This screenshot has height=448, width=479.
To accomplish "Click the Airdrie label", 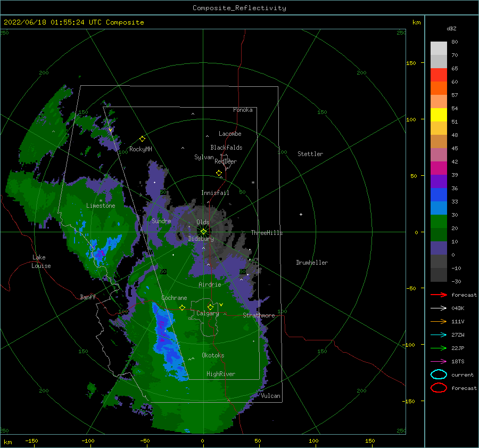I will tap(210, 284).
